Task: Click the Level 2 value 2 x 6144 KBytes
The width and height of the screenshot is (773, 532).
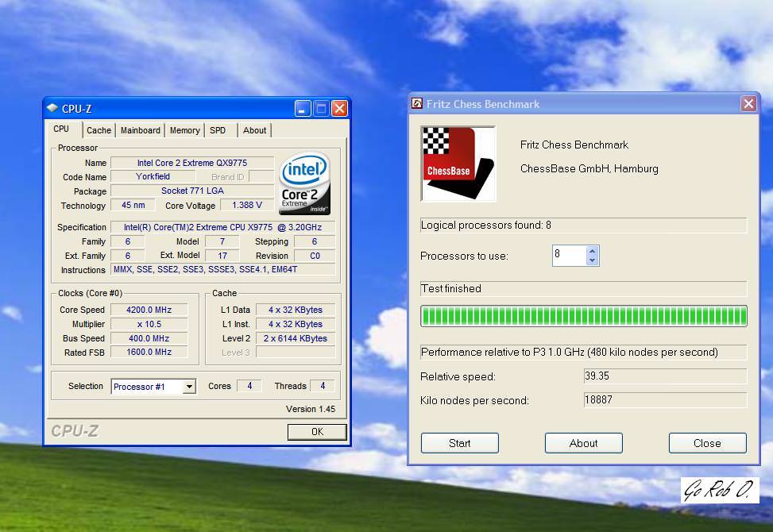Action: (x=296, y=338)
